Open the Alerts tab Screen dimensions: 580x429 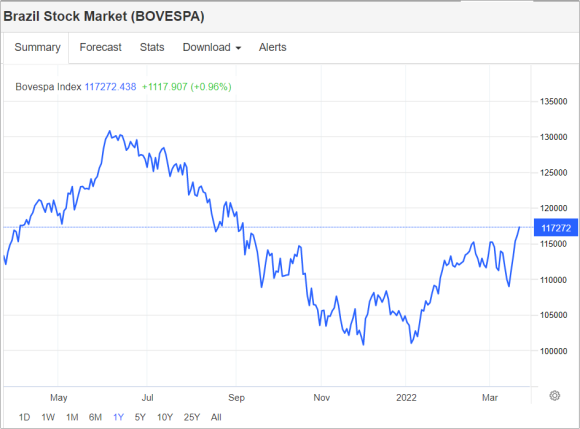click(x=273, y=47)
